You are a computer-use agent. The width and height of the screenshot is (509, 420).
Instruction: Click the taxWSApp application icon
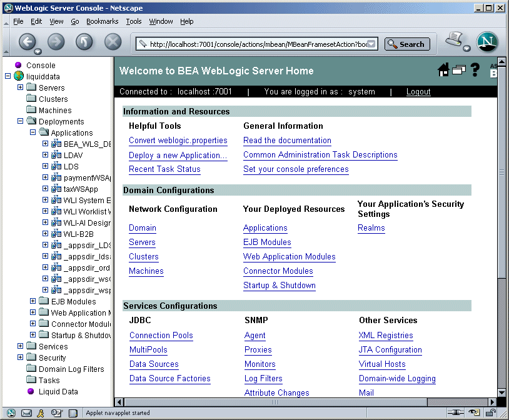coord(56,189)
